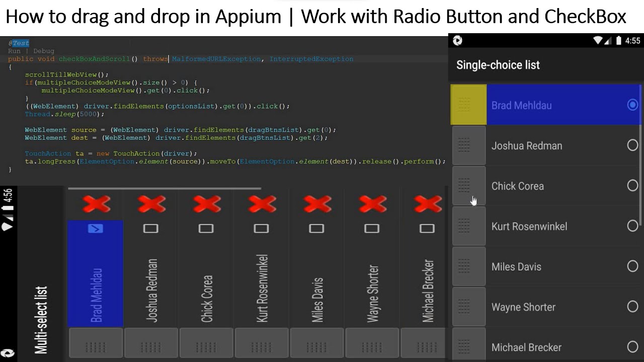Click drag handle beside Kurt Rosenwinkel in single-choice list

pos(469,226)
